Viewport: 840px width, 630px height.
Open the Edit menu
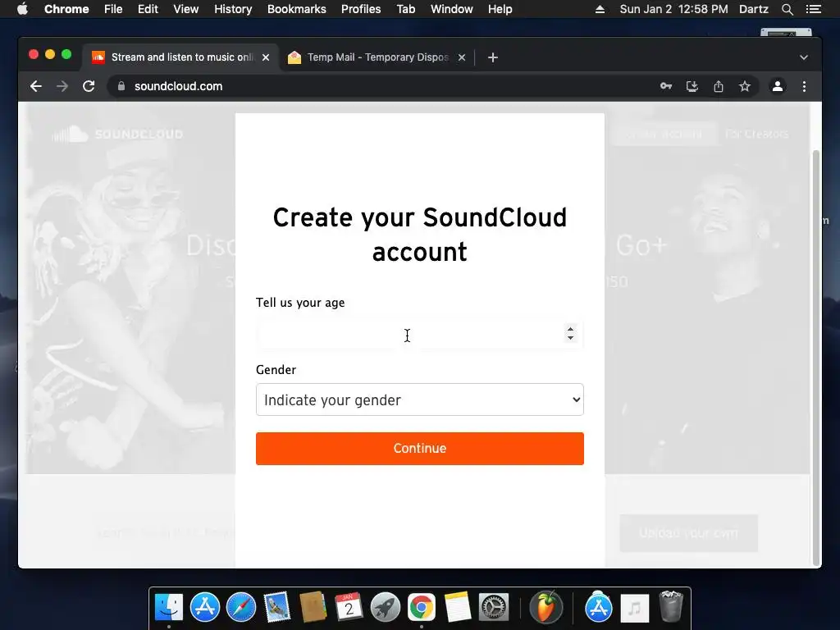click(148, 9)
